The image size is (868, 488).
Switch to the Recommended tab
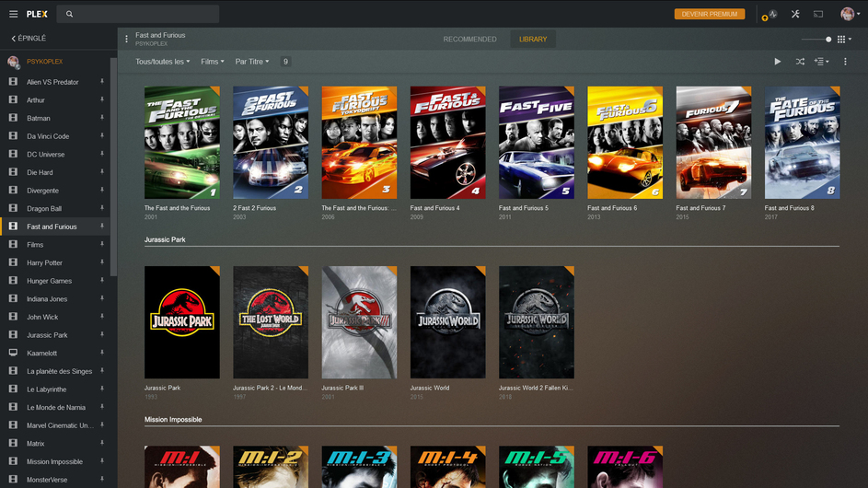pos(469,40)
